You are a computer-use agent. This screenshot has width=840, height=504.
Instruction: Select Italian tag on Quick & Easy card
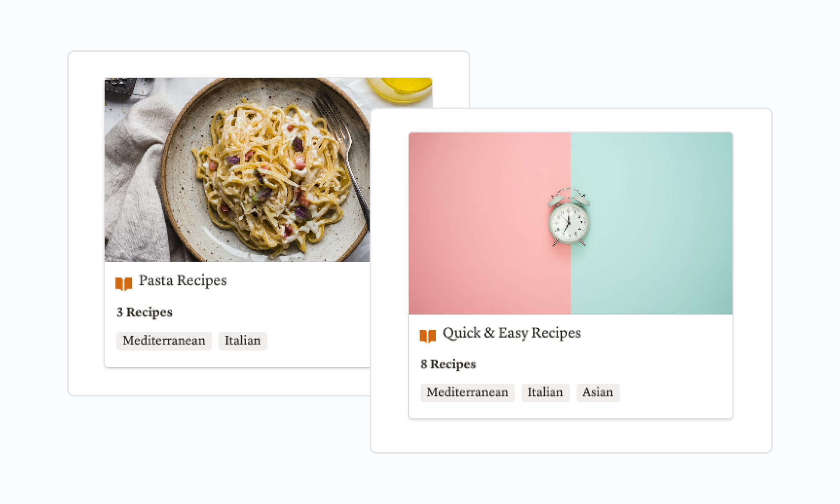tap(545, 392)
